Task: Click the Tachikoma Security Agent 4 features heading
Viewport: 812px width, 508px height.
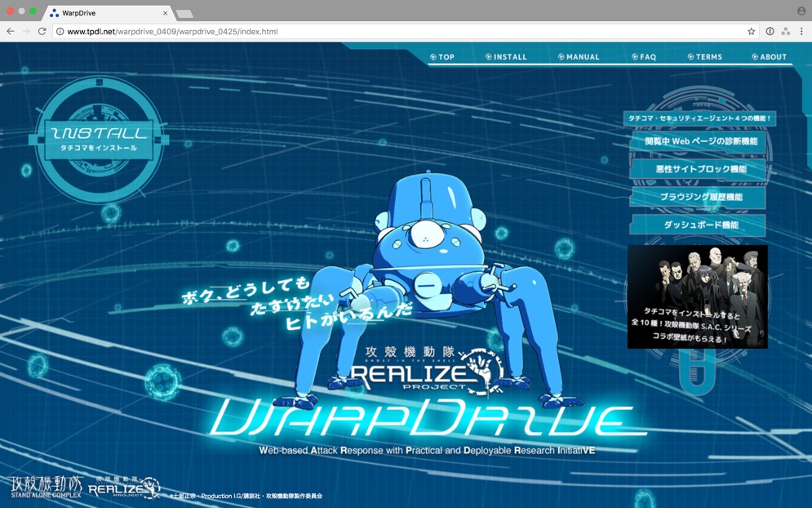Action: click(x=699, y=118)
